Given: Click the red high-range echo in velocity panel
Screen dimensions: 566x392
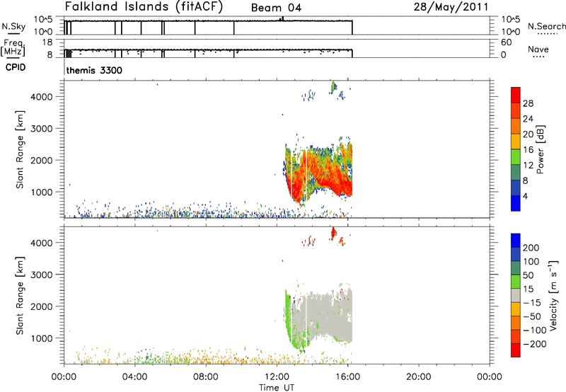Looking at the screenshot, I should pyautogui.click(x=333, y=233).
